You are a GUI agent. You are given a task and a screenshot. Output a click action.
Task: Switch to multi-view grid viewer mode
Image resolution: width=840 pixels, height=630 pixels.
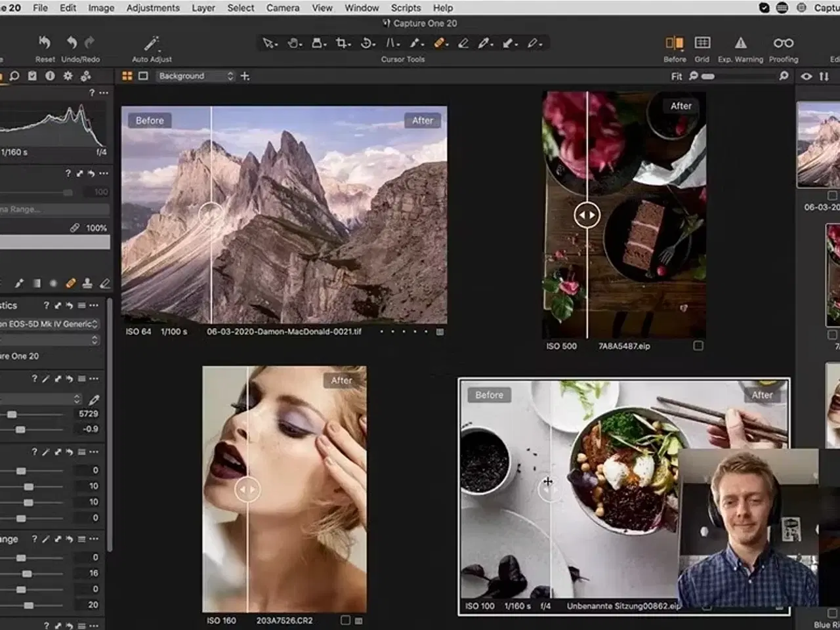coord(127,76)
